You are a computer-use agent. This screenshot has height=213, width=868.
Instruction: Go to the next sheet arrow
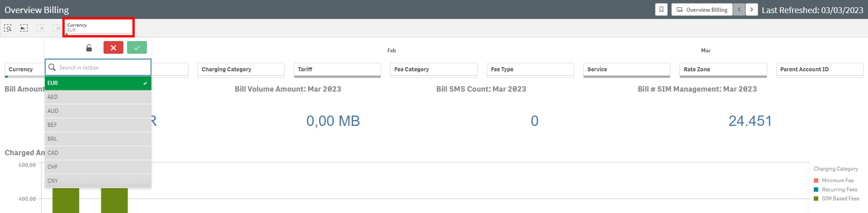(752, 9)
